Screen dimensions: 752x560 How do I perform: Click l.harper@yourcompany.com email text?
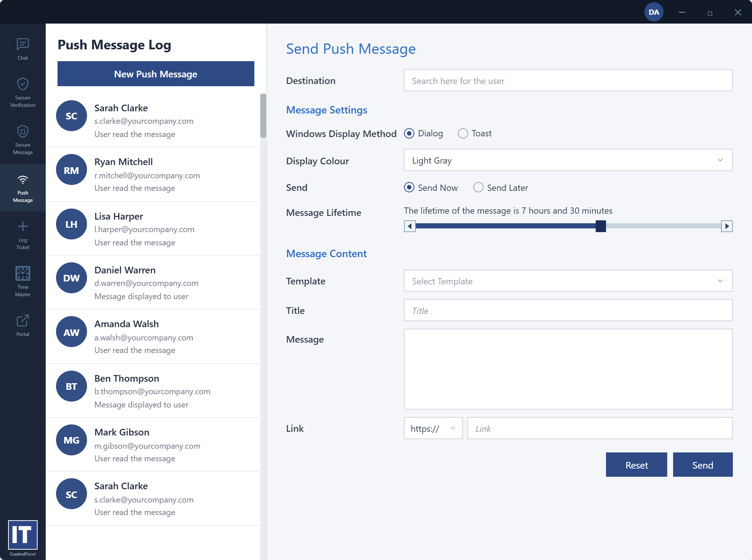144,229
